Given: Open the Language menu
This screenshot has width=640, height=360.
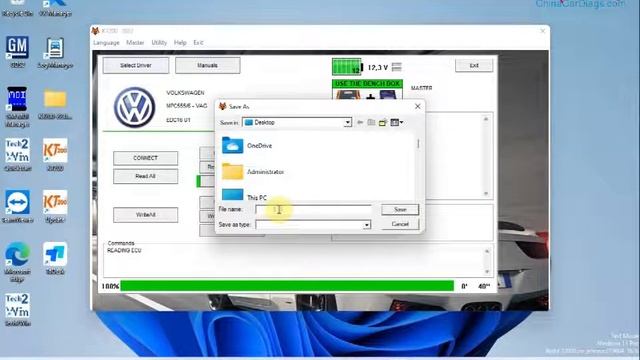Looking at the screenshot, I should coord(106,42).
